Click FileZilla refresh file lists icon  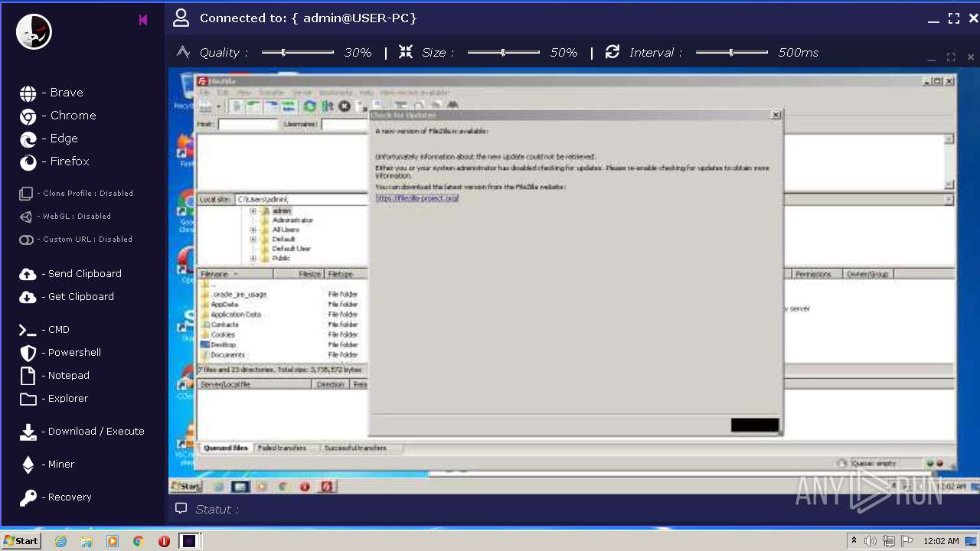click(x=310, y=106)
